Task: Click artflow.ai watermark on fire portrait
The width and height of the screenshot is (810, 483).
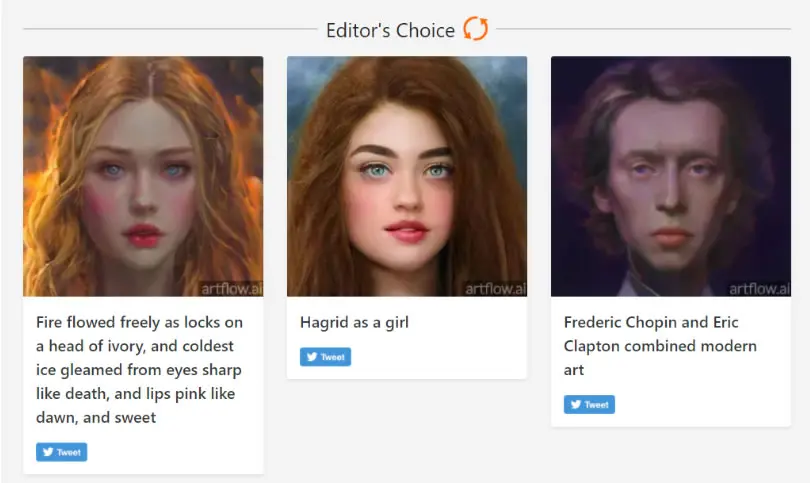Action: (x=231, y=289)
